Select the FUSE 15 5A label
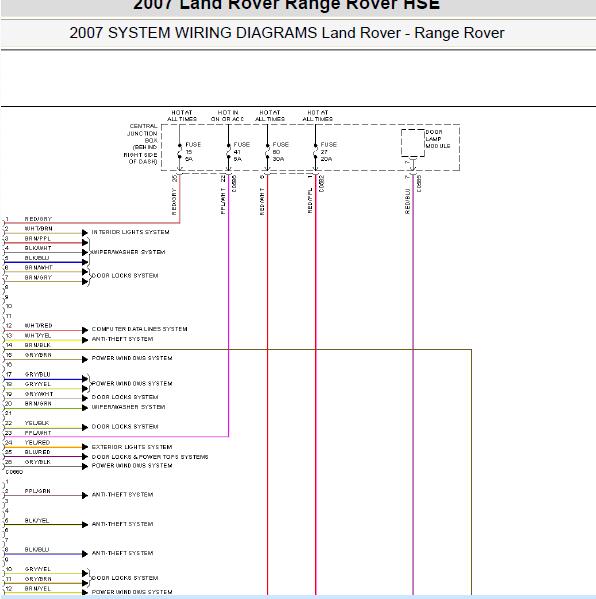Viewport: 596px width, 599px height. [x=193, y=152]
